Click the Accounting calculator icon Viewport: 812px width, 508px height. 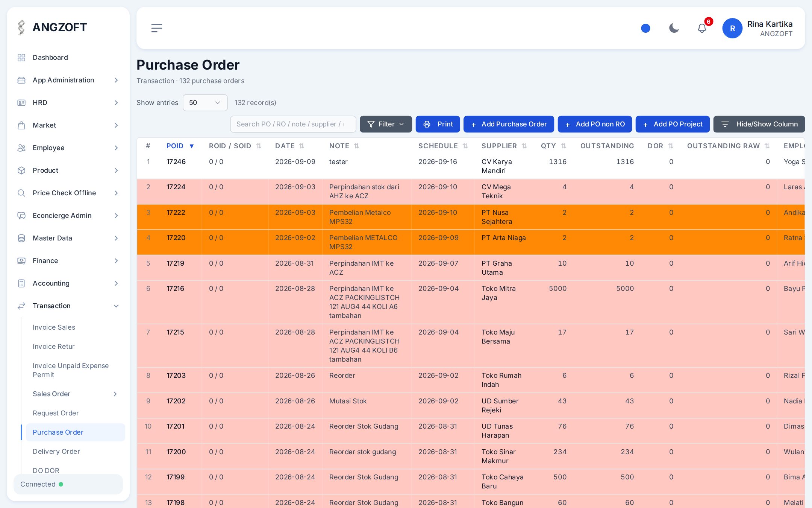tap(21, 283)
